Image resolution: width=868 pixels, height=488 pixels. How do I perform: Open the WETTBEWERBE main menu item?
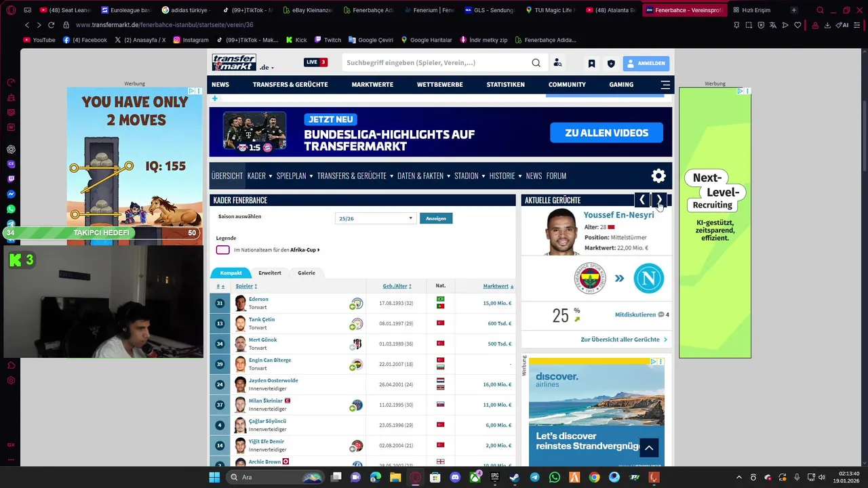click(440, 85)
